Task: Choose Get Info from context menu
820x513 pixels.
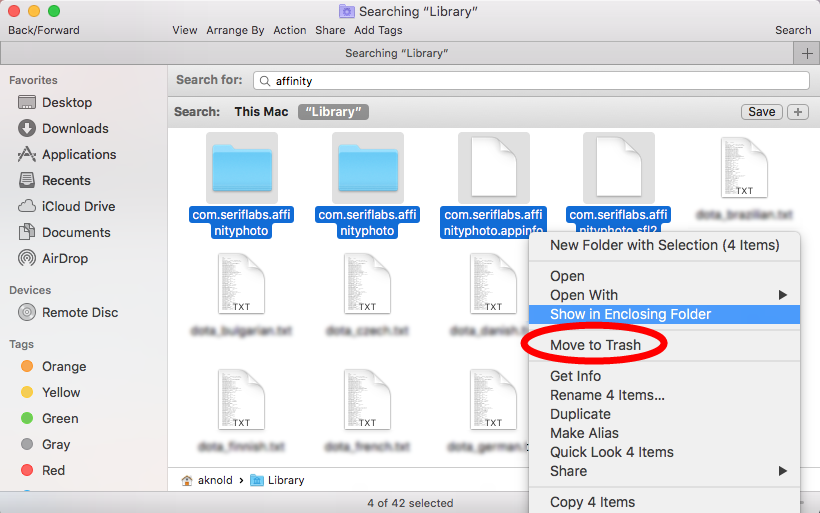Action: pos(575,376)
